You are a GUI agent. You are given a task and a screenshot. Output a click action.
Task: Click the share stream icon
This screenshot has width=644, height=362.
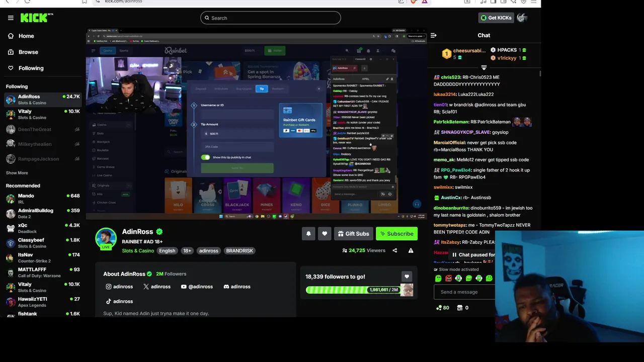[x=394, y=250]
